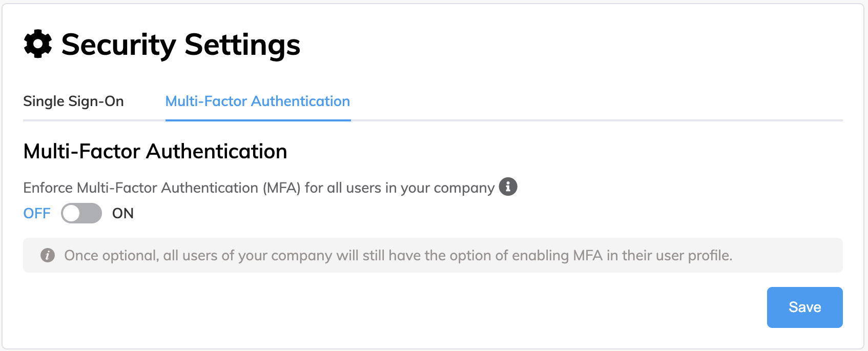The height and width of the screenshot is (351, 868).
Task: Select the Multi-Factor Authentication tab
Action: [257, 101]
